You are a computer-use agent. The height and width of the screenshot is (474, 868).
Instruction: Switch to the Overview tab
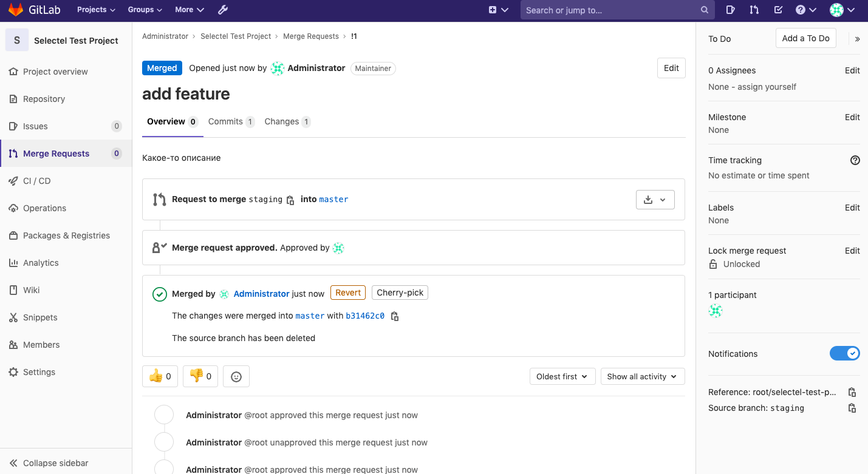coord(173,121)
